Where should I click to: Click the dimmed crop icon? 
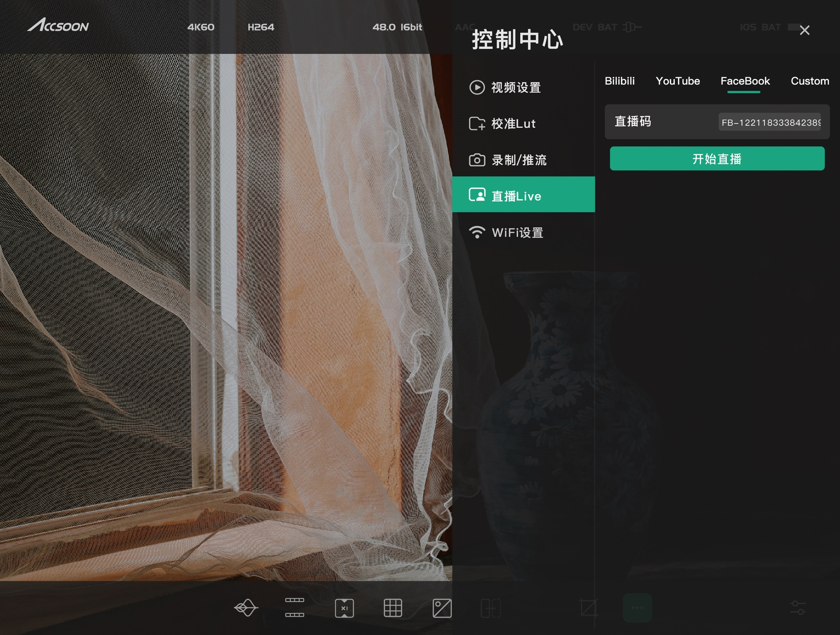coord(588,607)
